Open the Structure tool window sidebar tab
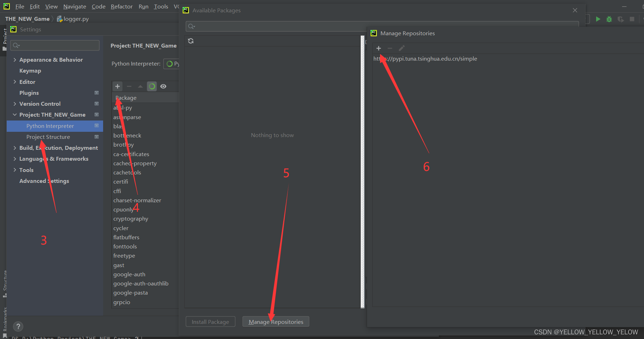This screenshot has height=339, width=644. point(5,284)
